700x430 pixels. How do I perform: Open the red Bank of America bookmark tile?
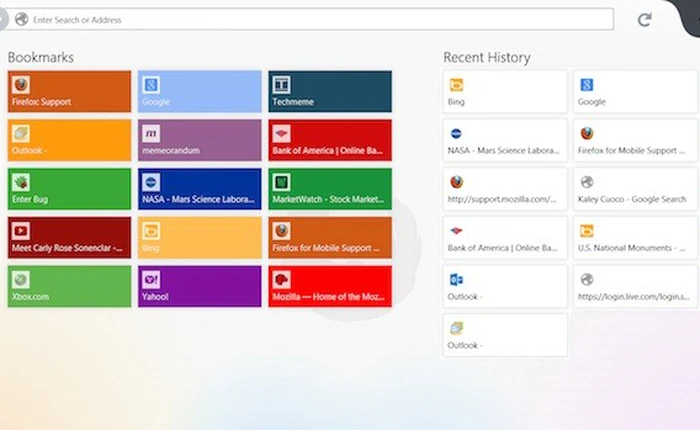[330, 140]
